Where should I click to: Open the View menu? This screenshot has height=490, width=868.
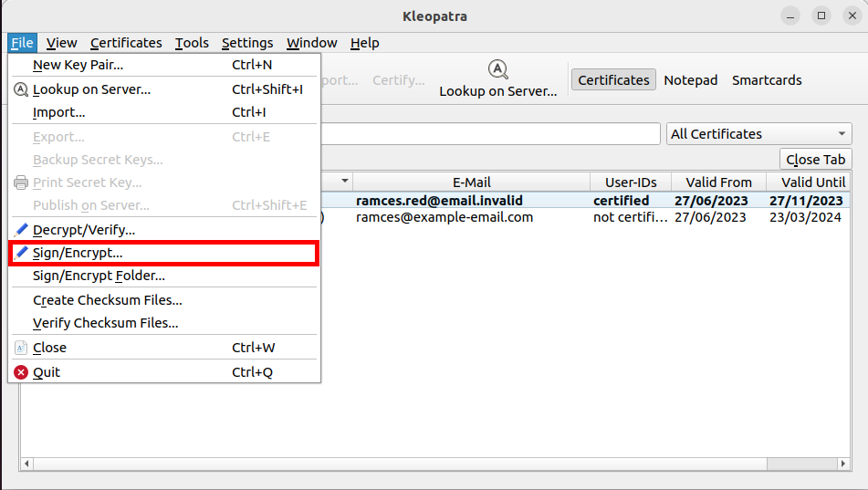tap(61, 43)
